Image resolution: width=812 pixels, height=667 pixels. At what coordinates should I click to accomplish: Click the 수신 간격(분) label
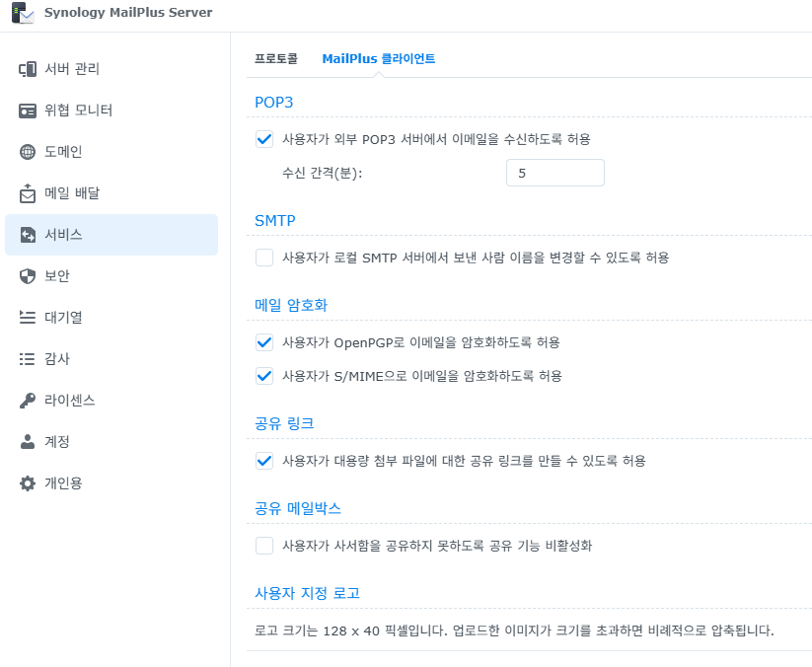point(322,173)
